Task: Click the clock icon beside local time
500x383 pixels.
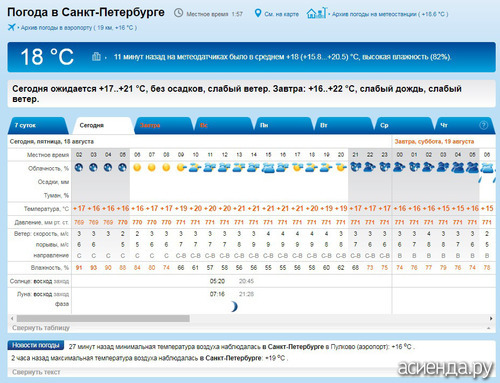Action: tap(179, 13)
